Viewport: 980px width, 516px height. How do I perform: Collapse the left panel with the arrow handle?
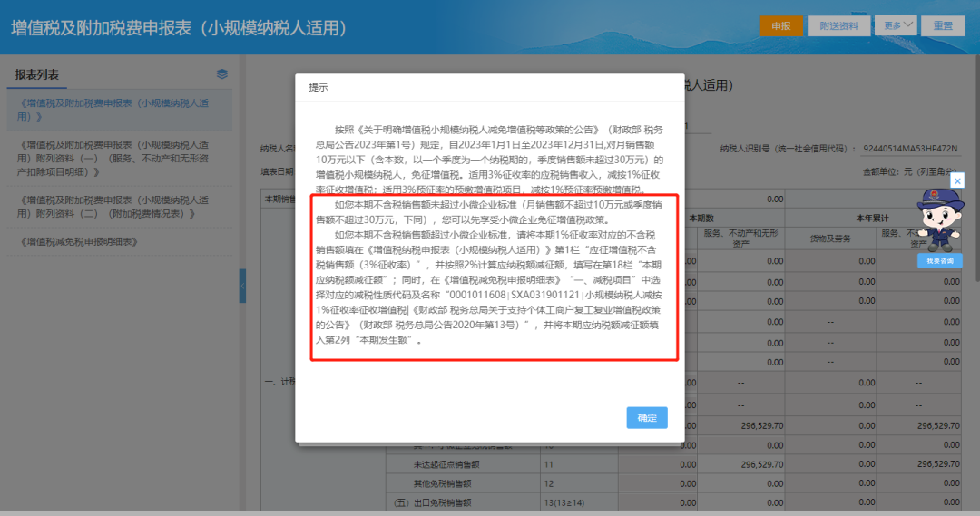point(242,286)
